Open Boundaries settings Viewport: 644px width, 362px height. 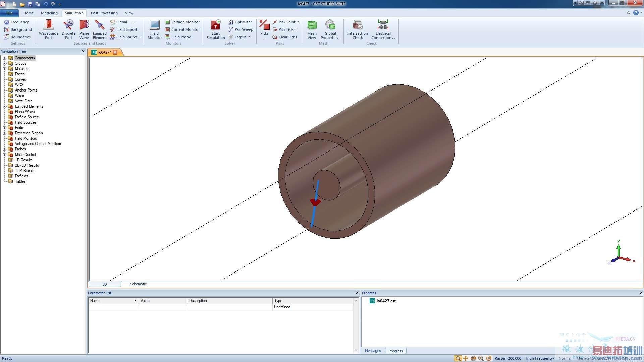coord(17,37)
